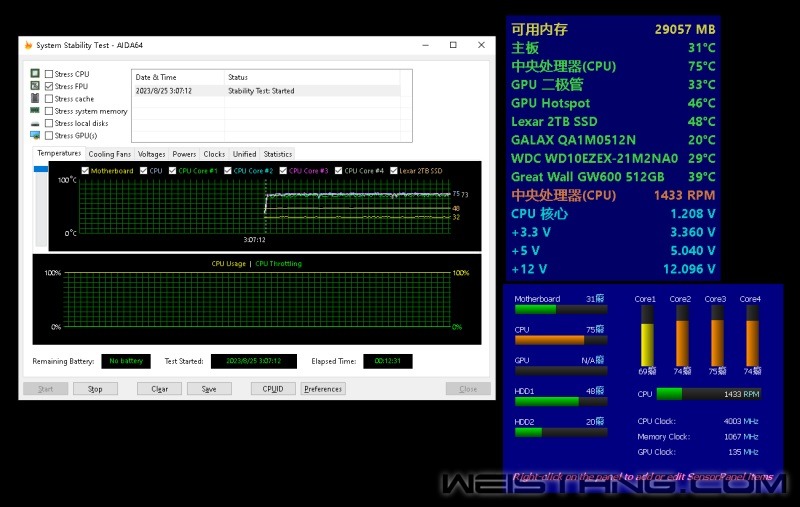Open the CPUID window button

click(x=272, y=389)
